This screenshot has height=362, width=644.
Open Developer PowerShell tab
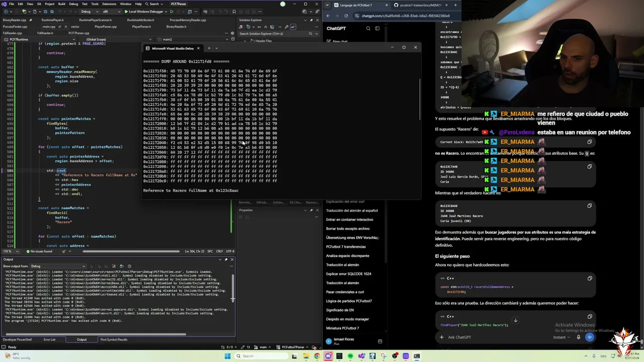point(17,339)
